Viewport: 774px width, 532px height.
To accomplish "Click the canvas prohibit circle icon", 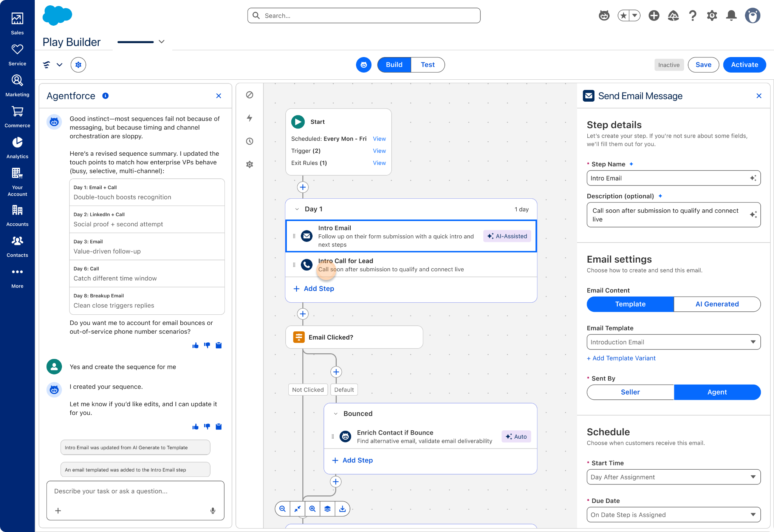I will coord(249,95).
